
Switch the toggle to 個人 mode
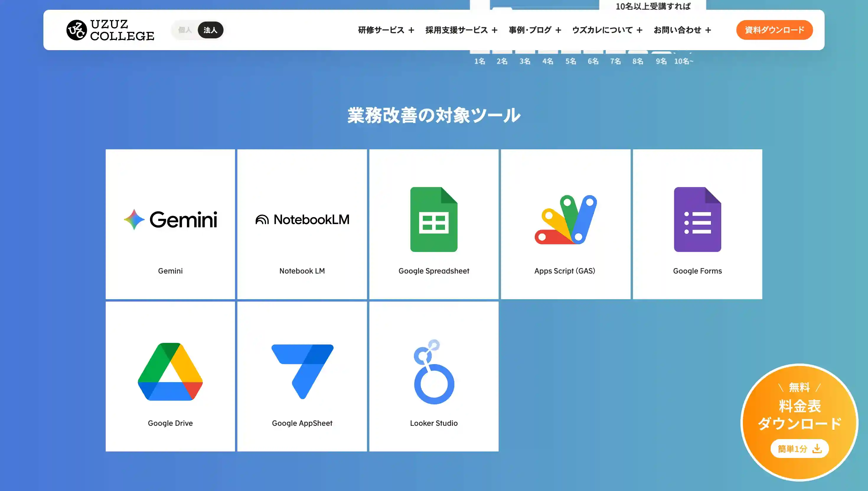click(x=185, y=30)
